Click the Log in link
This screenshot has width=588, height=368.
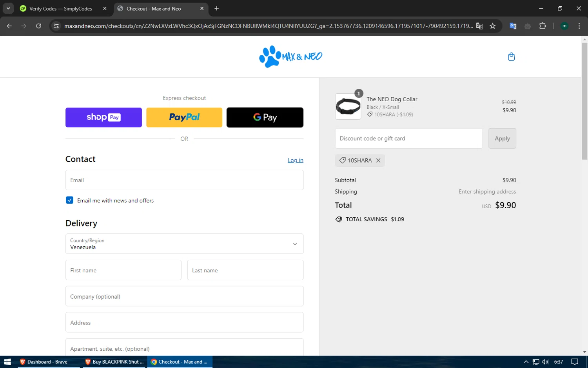tap(296, 160)
